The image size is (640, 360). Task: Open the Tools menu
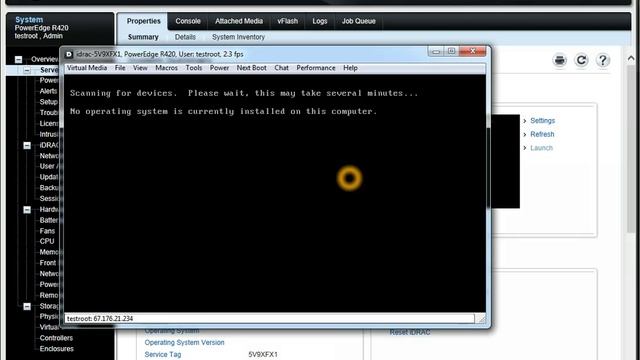click(x=194, y=68)
